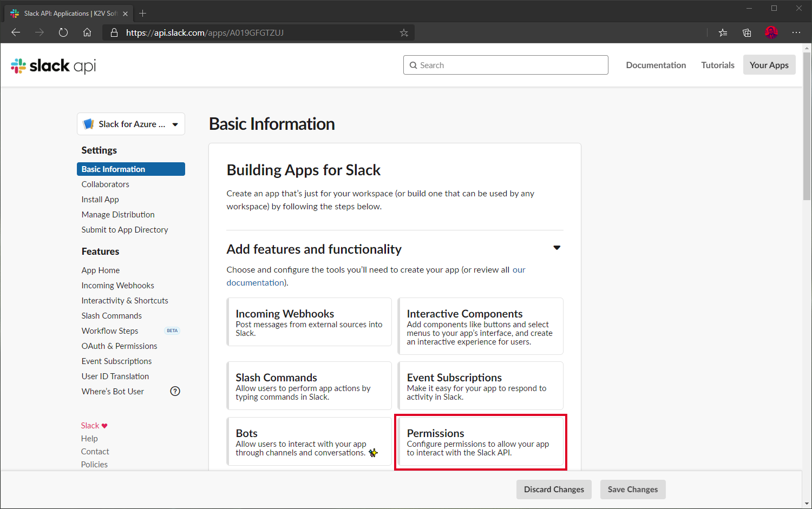The width and height of the screenshot is (812, 509).
Task: Reload the page with refresh icon
Action: (x=63, y=32)
